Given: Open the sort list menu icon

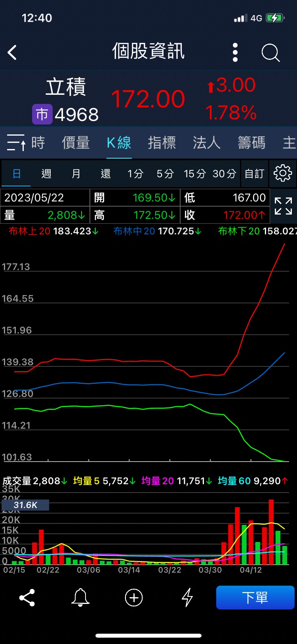Looking at the screenshot, I should click(x=16, y=143).
